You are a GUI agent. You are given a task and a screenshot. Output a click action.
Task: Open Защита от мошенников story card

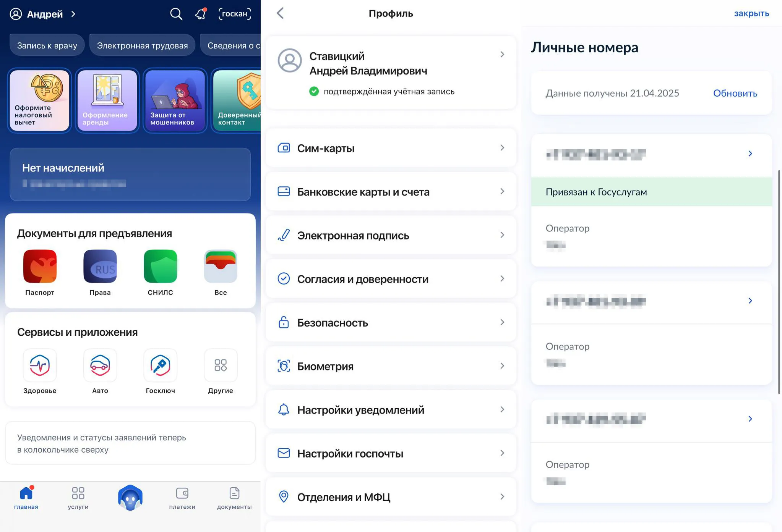[x=175, y=100]
